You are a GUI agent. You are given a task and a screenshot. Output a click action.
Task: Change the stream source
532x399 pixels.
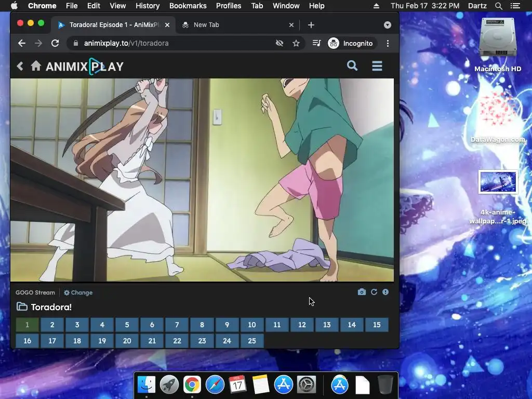[78, 292]
